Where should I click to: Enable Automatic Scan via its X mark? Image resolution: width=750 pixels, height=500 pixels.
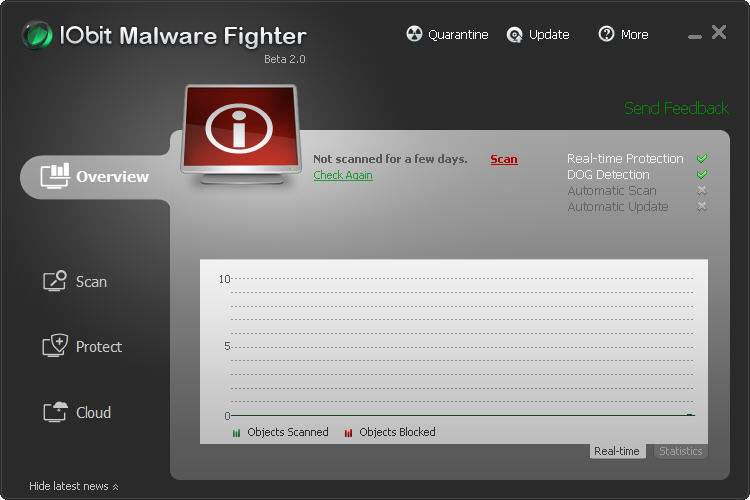pos(702,191)
